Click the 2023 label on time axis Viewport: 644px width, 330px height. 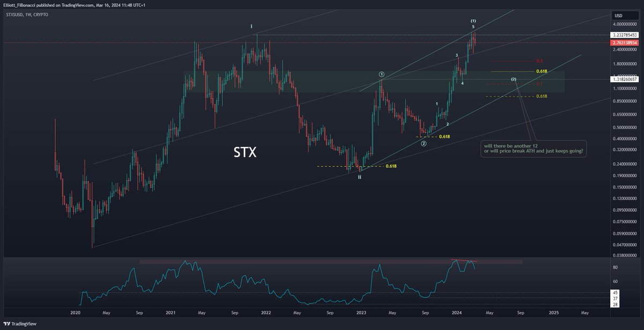[x=361, y=312]
